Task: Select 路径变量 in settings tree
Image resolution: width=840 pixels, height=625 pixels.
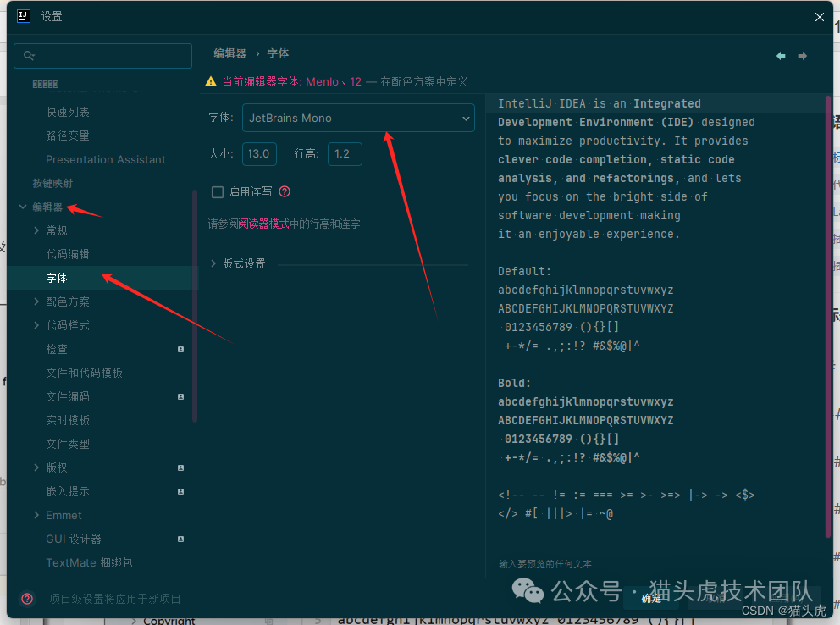Action: 68,136
